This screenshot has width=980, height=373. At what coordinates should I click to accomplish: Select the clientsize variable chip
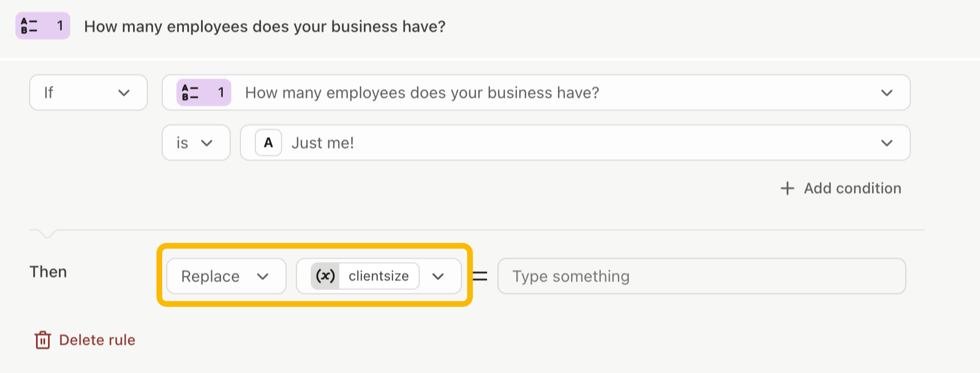pyautogui.click(x=365, y=276)
